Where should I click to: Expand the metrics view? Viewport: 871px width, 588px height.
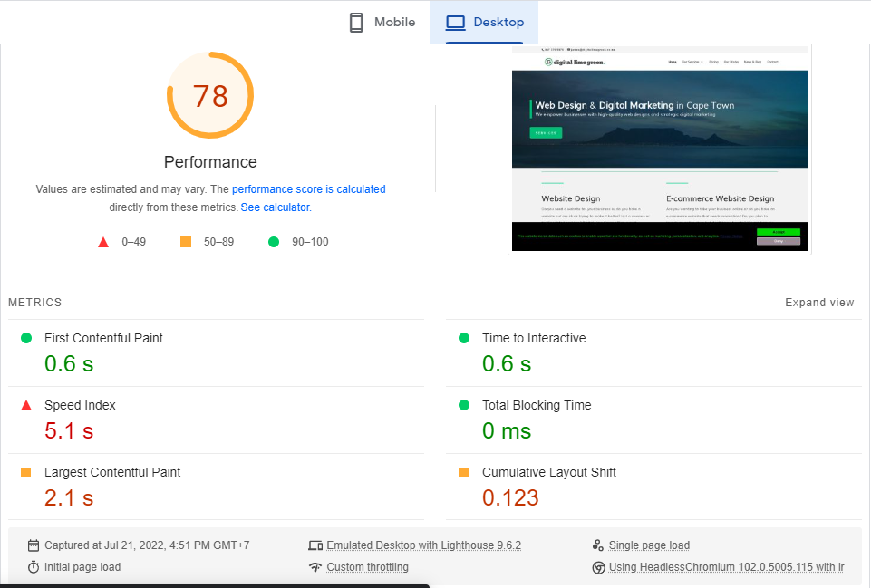[819, 303]
